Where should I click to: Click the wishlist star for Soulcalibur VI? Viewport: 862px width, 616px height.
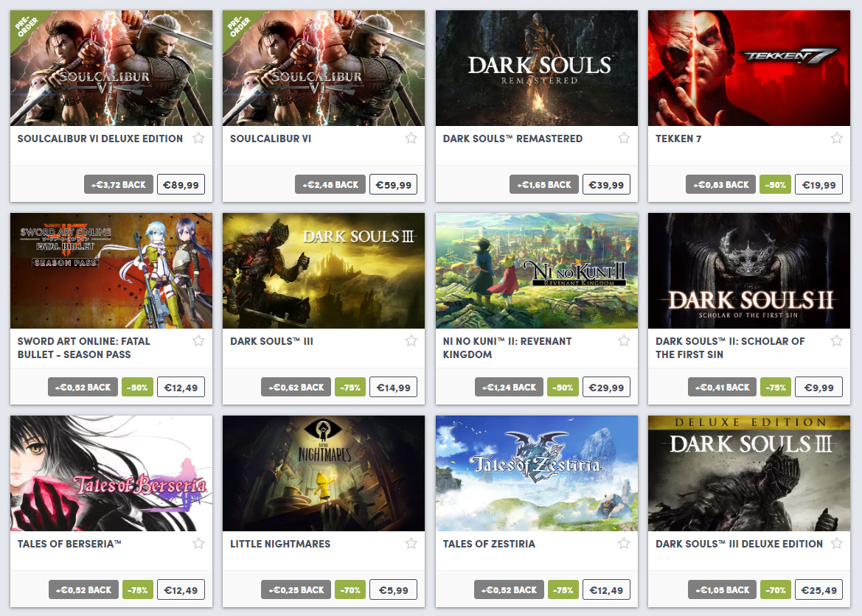[x=411, y=138]
